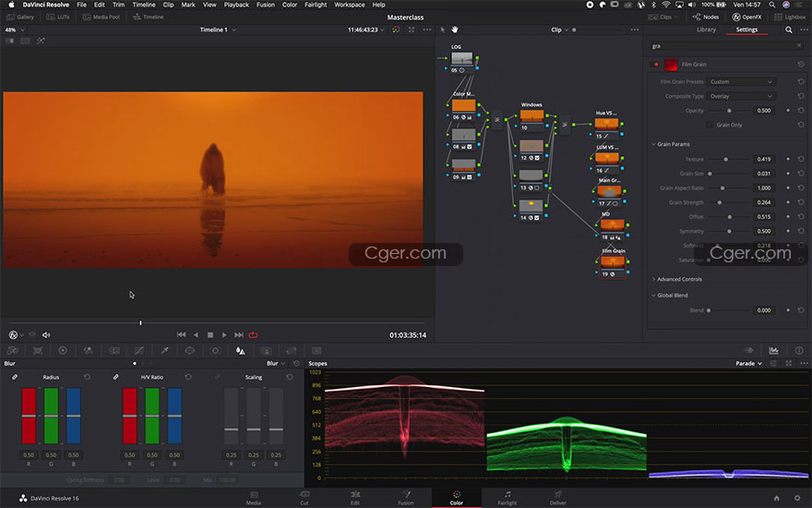Image resolution: width=812 pixels, height=508 pixels.
Task: Select the Film Grain node 19
Action: (612, 263)
